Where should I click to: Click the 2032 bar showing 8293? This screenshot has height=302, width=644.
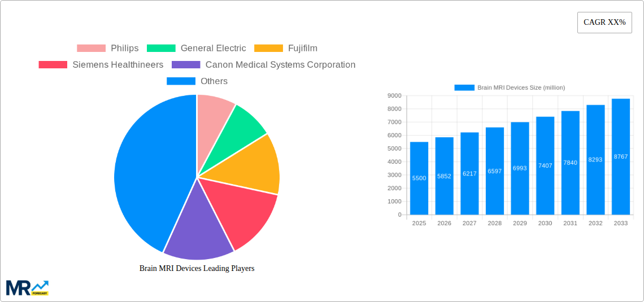point(595,160)
